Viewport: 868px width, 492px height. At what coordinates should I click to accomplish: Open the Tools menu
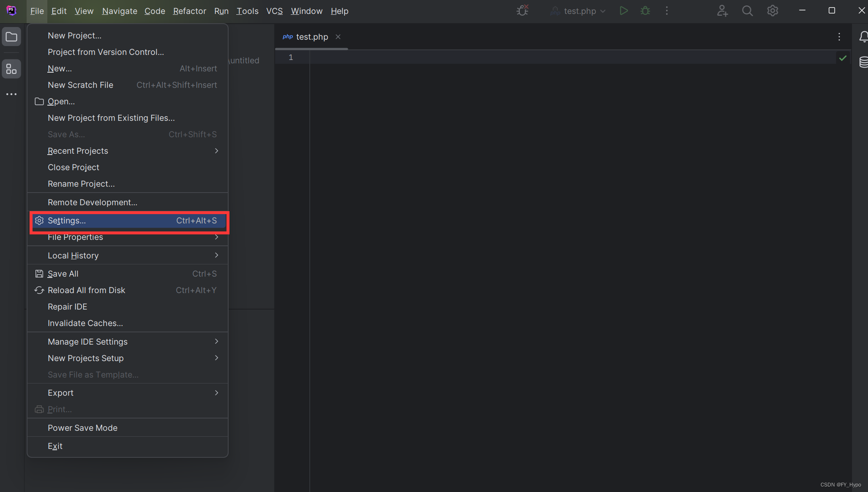[247, 11]
